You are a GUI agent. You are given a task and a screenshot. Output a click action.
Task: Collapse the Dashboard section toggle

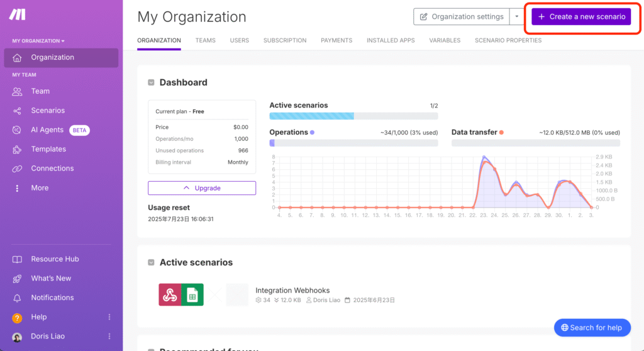(151, 82)
